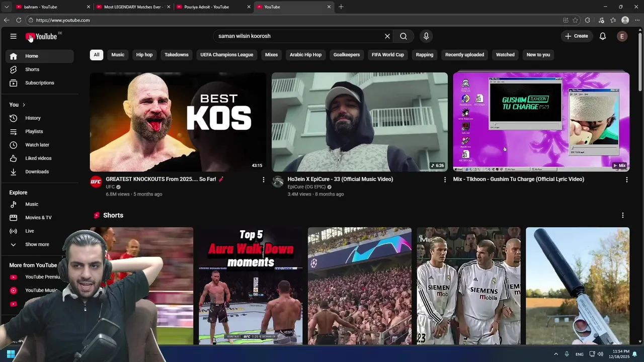Filter by Takedowns chip
The image size is (644, 362).
tap(177, 55)
